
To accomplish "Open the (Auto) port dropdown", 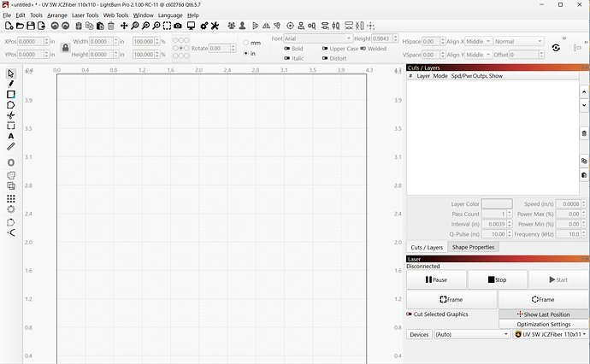I will click(472, 334).
